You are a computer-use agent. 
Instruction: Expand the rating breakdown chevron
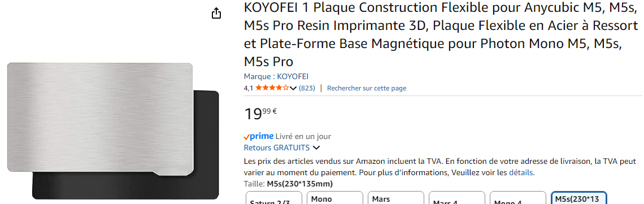click(x=293, y=88)
